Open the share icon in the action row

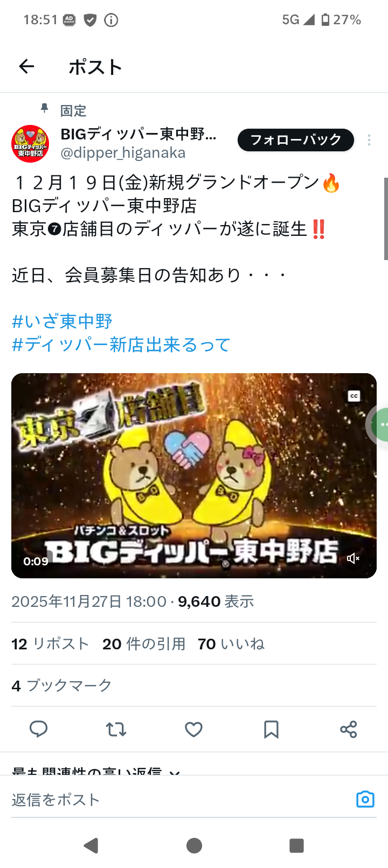pos(349,729)
